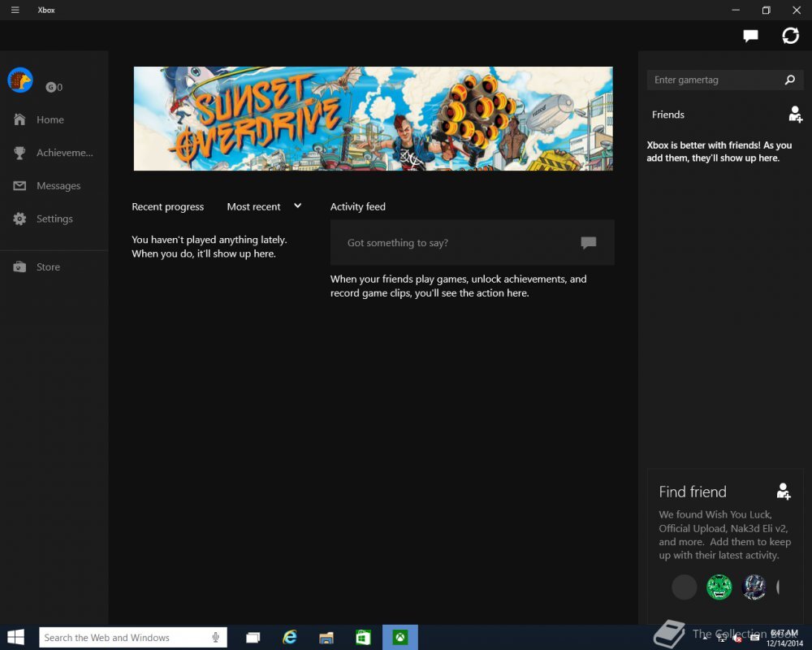This screenshot has width=812, height=650.
Task: Open the Store from the sidebar
Action: [47, 266]
